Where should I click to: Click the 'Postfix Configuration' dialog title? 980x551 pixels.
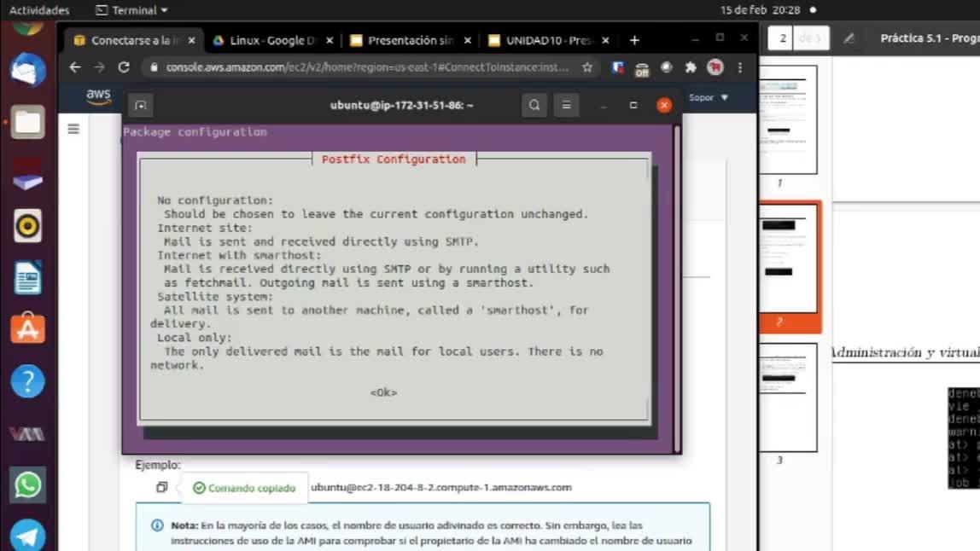[394, 159]
